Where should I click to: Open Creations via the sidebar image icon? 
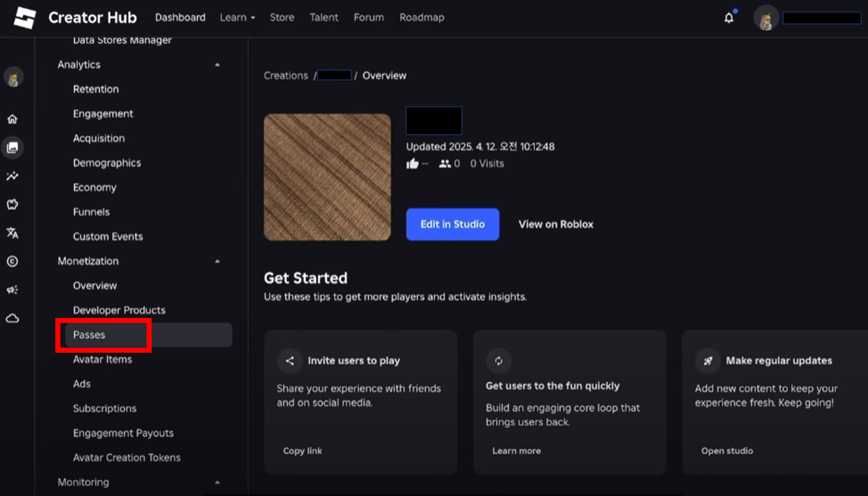[13, 147]
